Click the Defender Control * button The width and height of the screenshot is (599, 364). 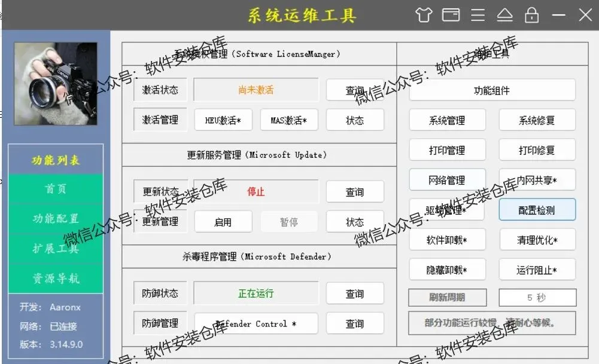[256, 323]
